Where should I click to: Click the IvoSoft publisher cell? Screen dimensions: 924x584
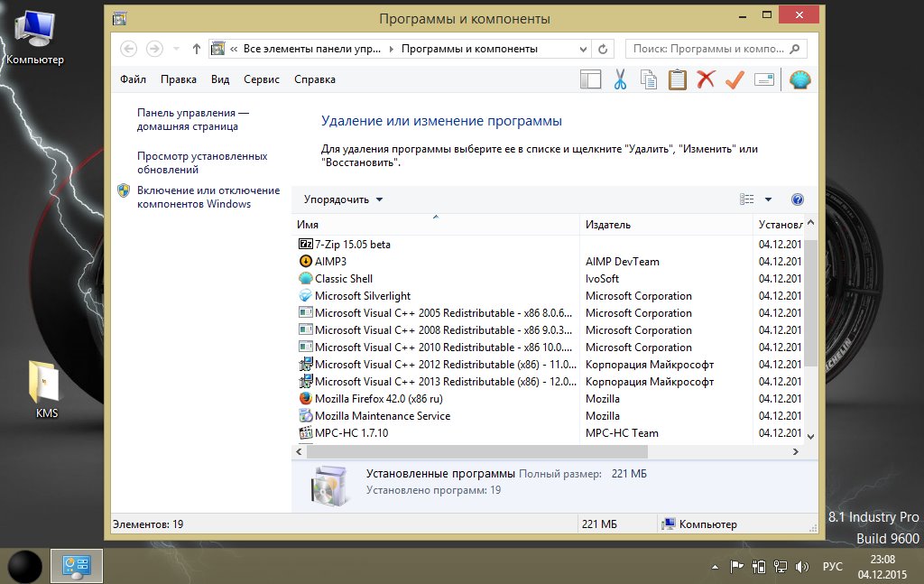tap(602, 278)
